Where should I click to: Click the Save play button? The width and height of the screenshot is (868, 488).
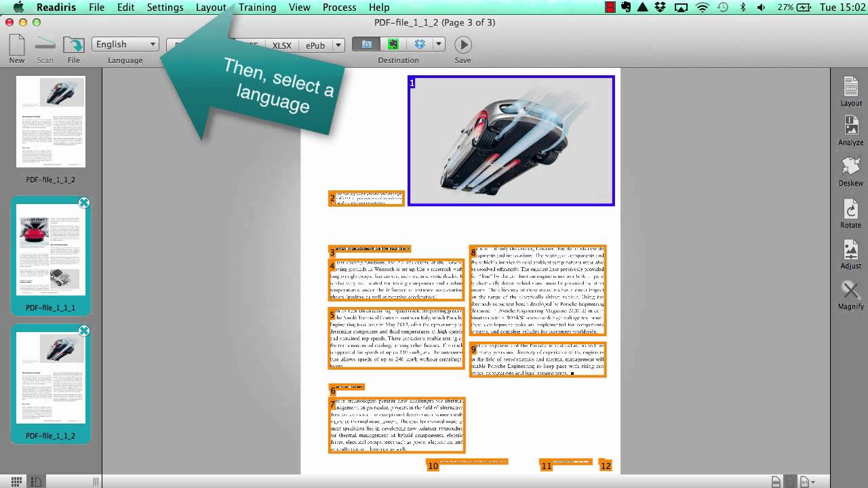[462, 45]
